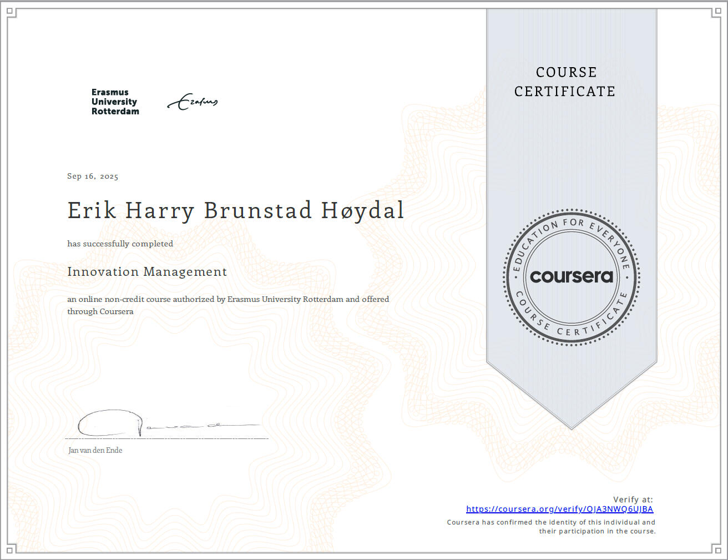Screen dimensions: 728x560
Task: Click the online non-credit course description
Action: (x=228, y=305)
